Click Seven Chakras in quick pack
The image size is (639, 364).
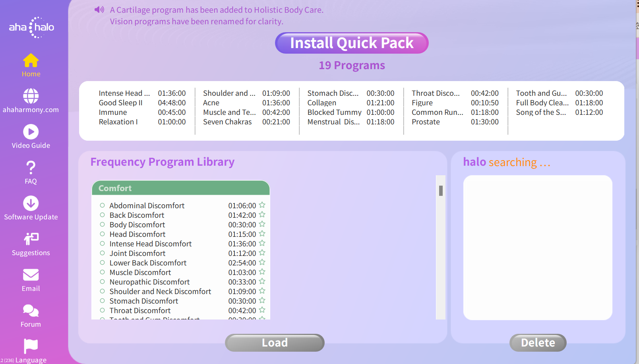point(227,122)
